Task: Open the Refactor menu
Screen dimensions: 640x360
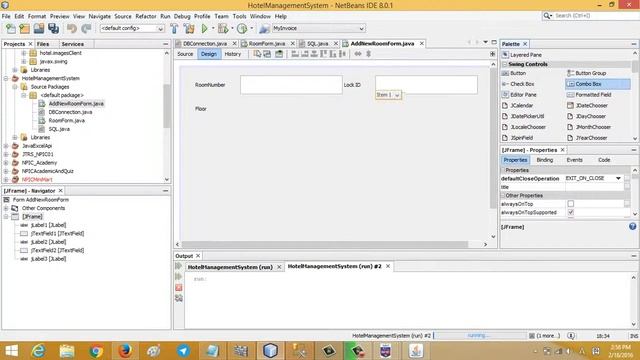Action: click(x=146, y=16)
